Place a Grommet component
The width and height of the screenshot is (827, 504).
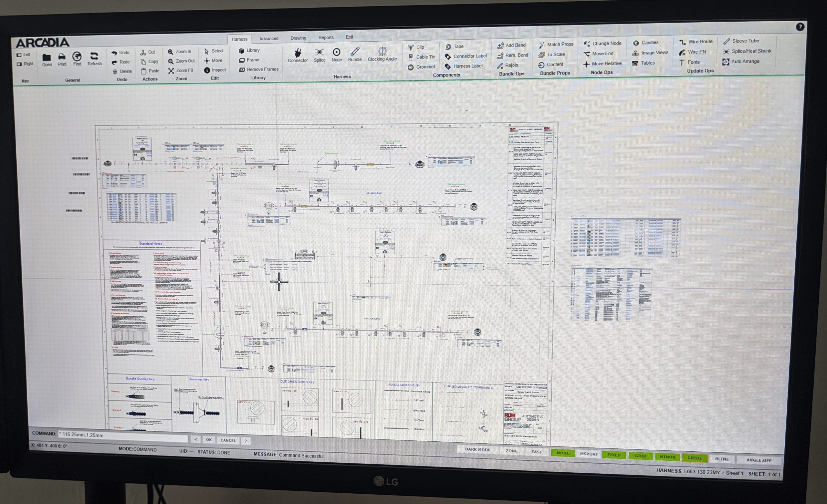tap(422, 67)
